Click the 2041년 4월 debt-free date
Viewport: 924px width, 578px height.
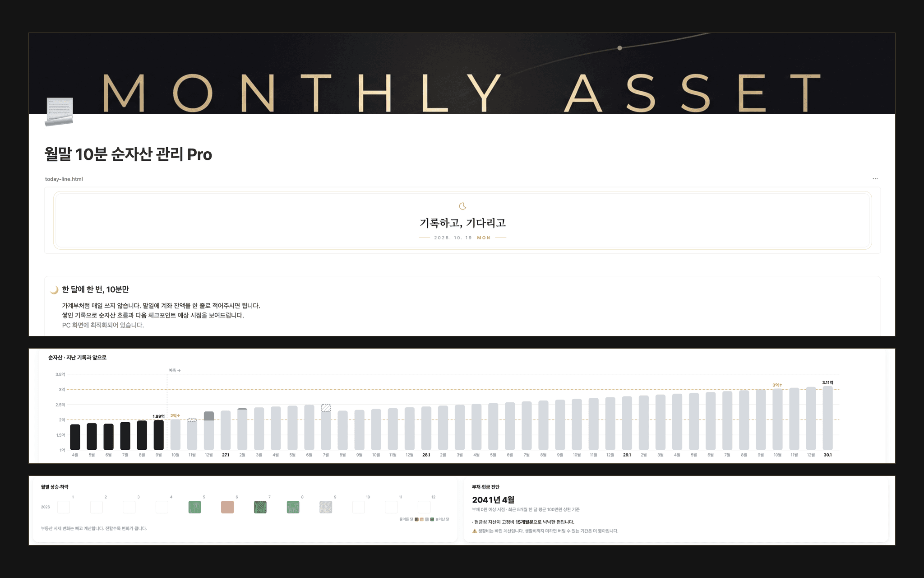[x=493, y=500]
